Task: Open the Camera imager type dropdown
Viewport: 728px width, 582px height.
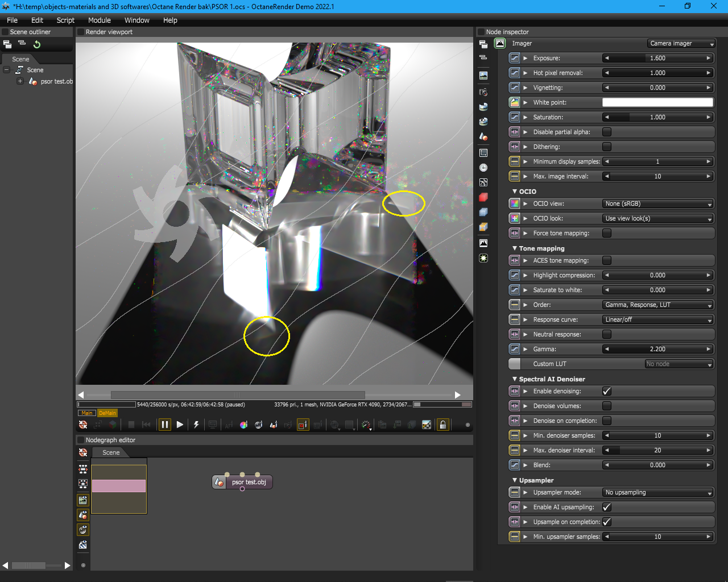Action: point(681,43)
